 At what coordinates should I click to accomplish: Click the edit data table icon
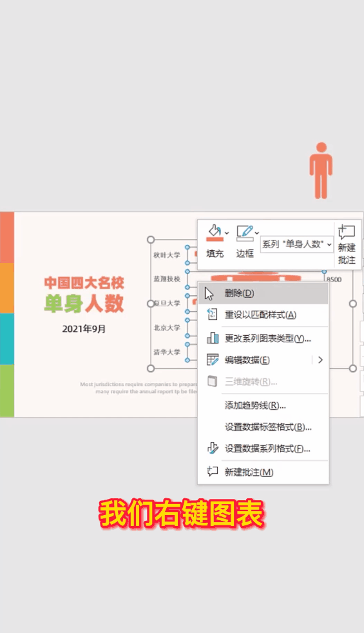point(212,359)
